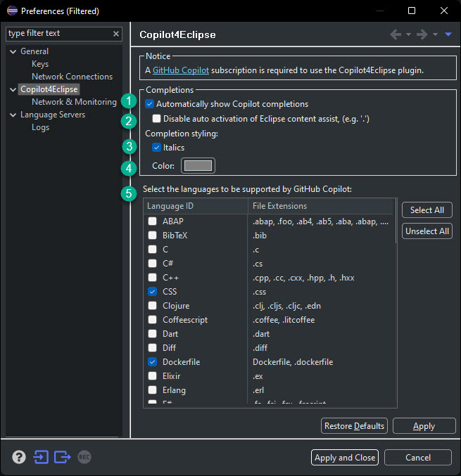
Task: Click the Eclipse logo in the title bar
Action: point(12,11)
